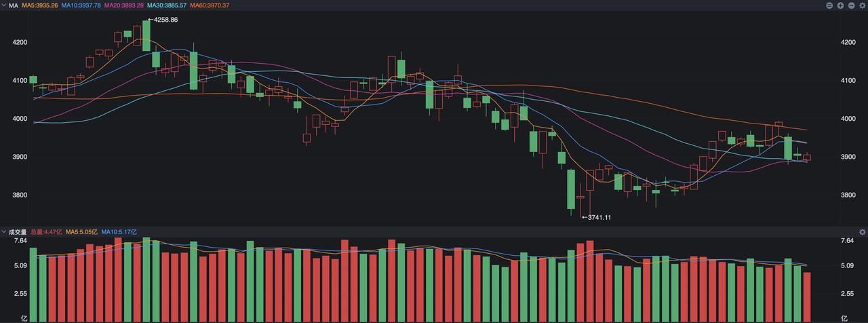Click MA60:3970.37 legend entry
This screenshot has height=323, width=868.
(210, 5)
